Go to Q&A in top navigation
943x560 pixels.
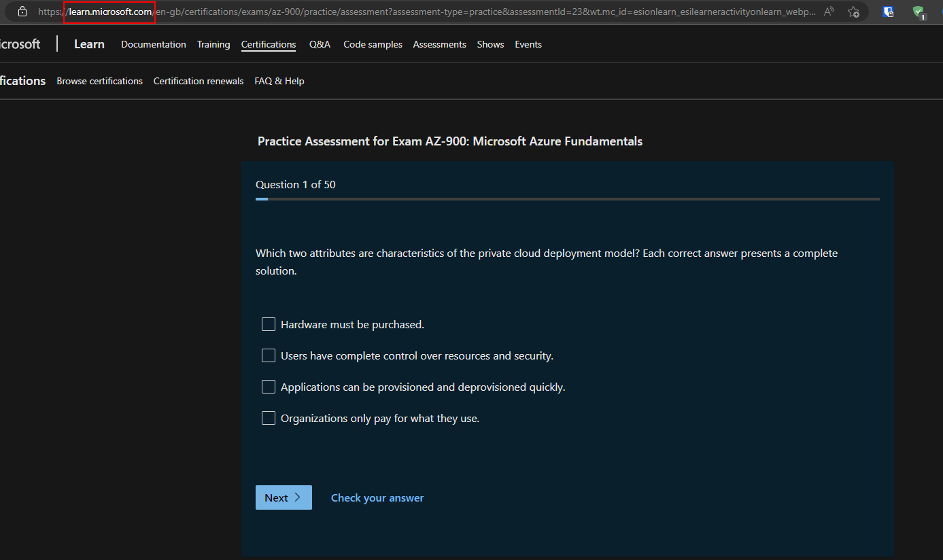320,44
